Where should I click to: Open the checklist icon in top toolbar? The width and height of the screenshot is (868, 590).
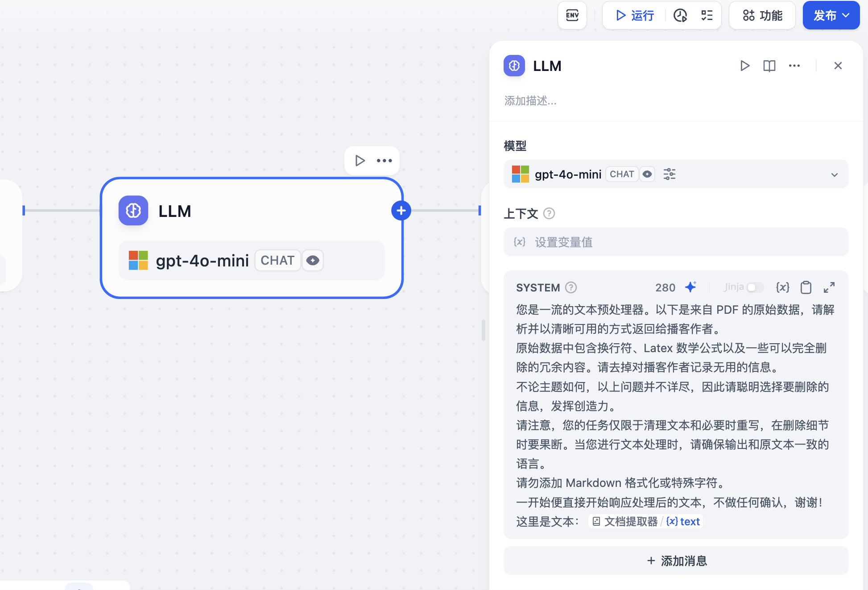[x=707, y=16]
